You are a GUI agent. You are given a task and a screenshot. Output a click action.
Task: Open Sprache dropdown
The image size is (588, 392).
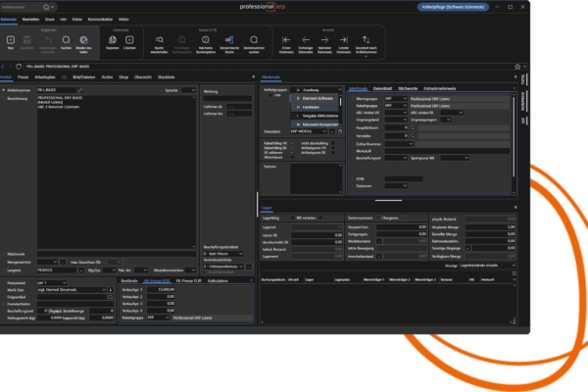(188, 90)
